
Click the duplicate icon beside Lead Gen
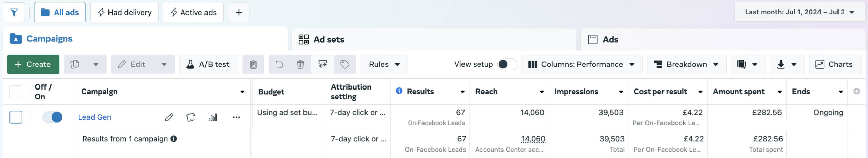point(191,117)
